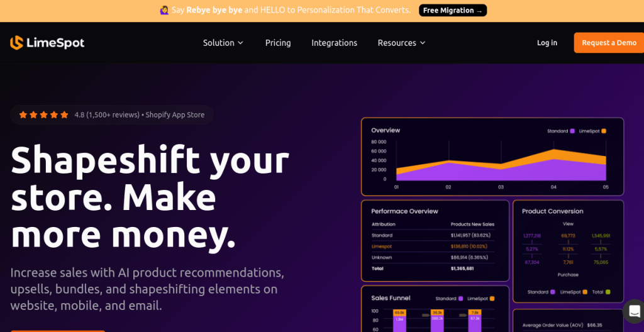644x332 pixels.
Task: Click the Unknown attribution row
Action: tap(433, 258)
